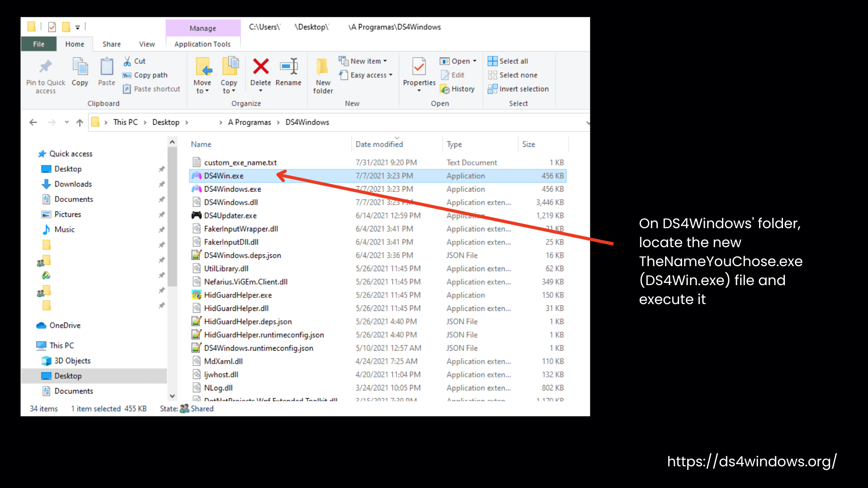
Task: Expand the Easy access dropdown
Action: point(391,75)
